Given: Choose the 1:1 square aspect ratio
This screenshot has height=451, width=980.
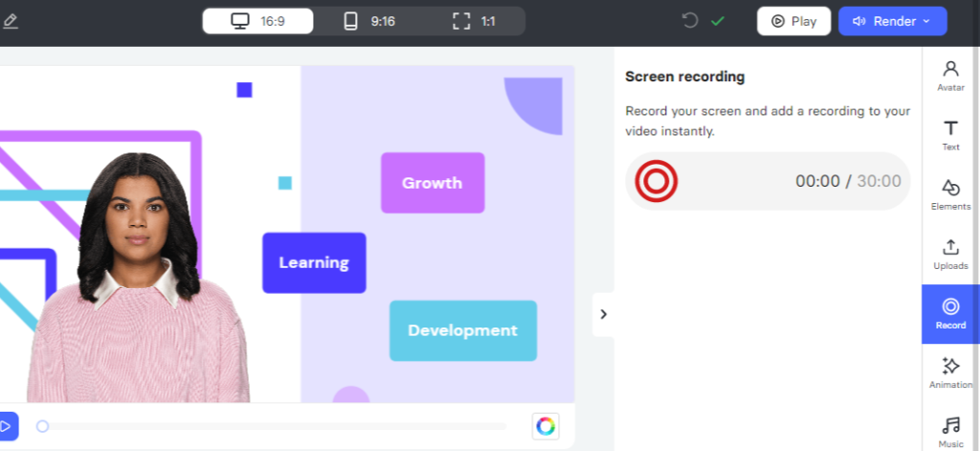Looking at the screenshot, I should point(474,21).
